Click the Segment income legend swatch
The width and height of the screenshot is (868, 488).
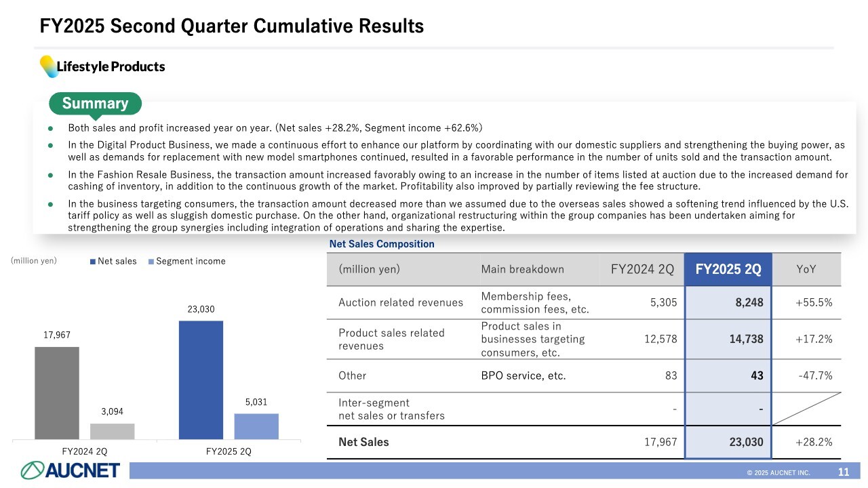pyautogui.click(x=151, y=262)
